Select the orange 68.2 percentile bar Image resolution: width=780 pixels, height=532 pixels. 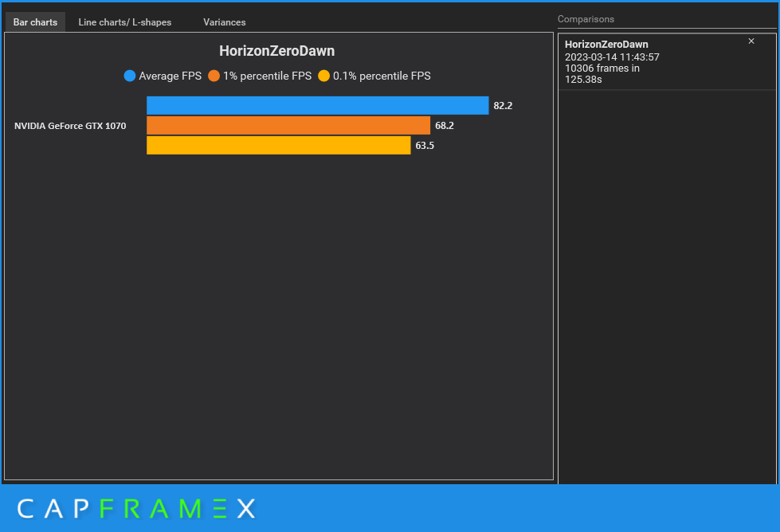[x=288, y=125]
